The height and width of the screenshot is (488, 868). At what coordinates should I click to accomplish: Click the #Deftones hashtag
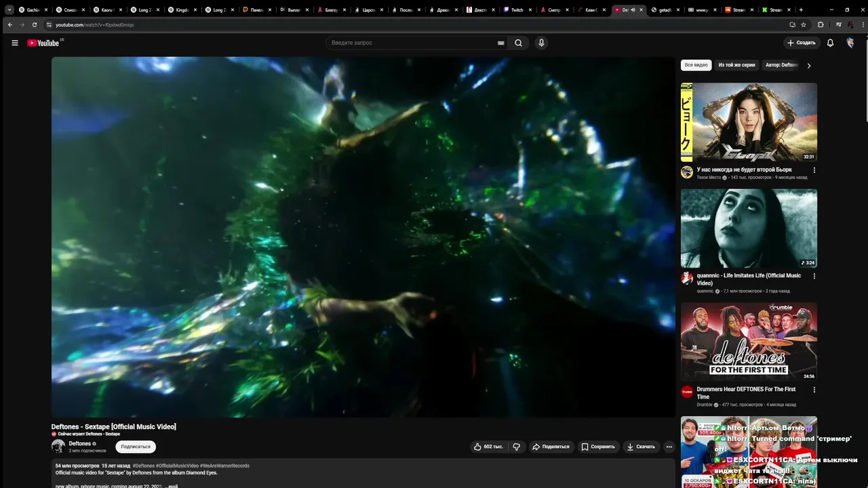click(x=143, y=466)
